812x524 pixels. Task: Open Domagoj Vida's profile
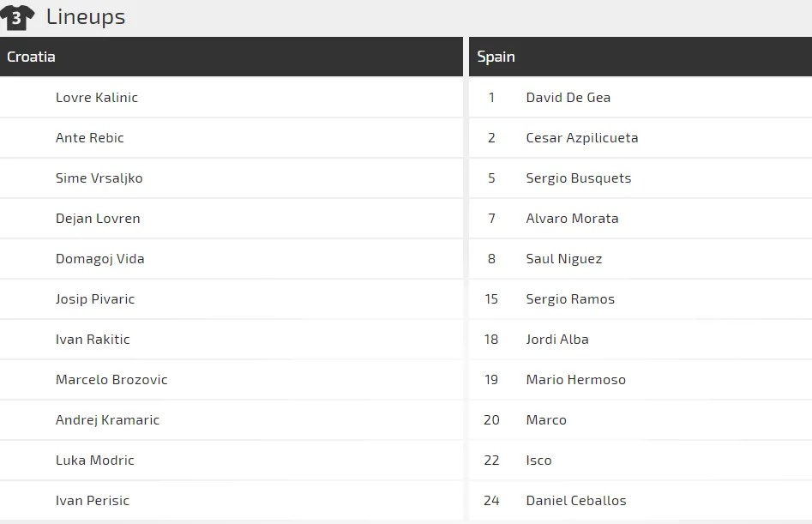(x=100, y=259)
